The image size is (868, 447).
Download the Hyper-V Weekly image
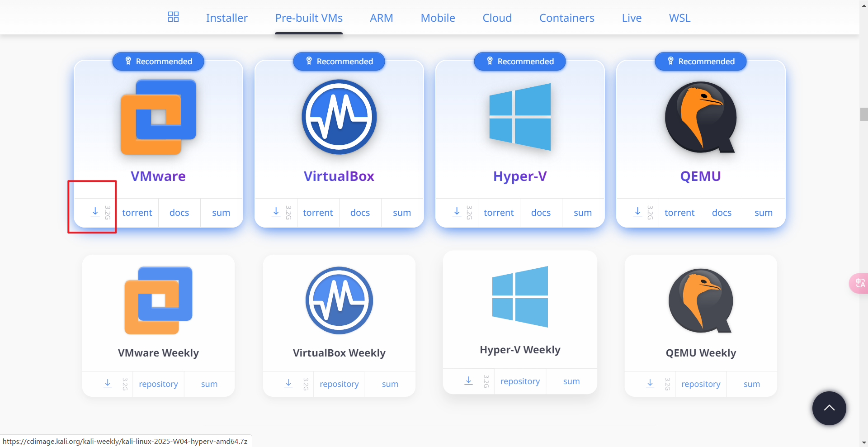coord(469,380)
